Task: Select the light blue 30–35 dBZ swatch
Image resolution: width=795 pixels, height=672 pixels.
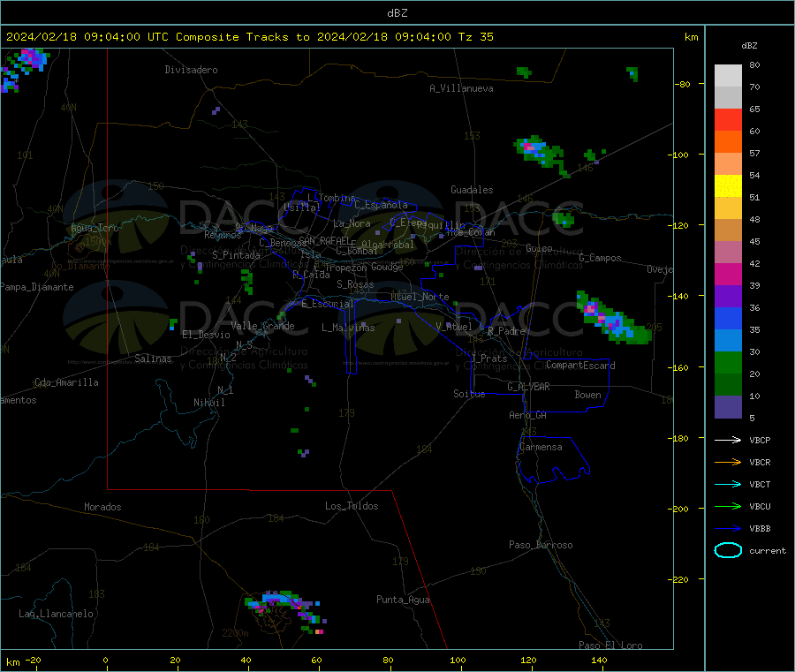Action: click(x=728, y=341)
